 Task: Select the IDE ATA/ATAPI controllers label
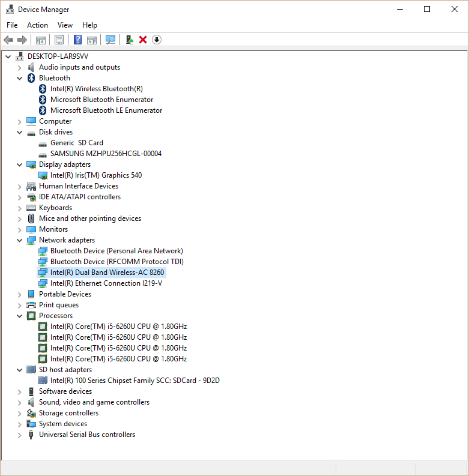click(80, 197)
